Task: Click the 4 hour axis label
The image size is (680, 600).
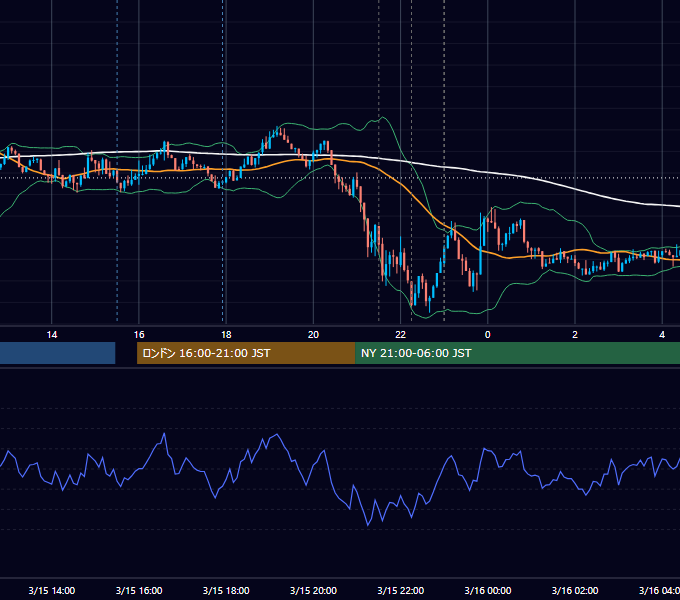Action: pos(662,335)
